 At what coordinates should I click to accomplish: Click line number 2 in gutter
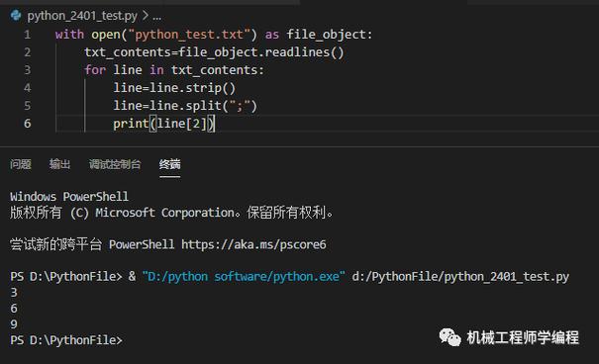coord(27,52)
